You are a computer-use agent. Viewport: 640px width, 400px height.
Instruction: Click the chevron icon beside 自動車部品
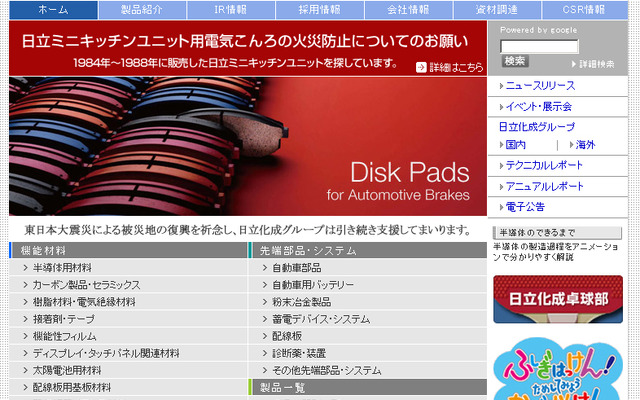(x=264, y=268)
